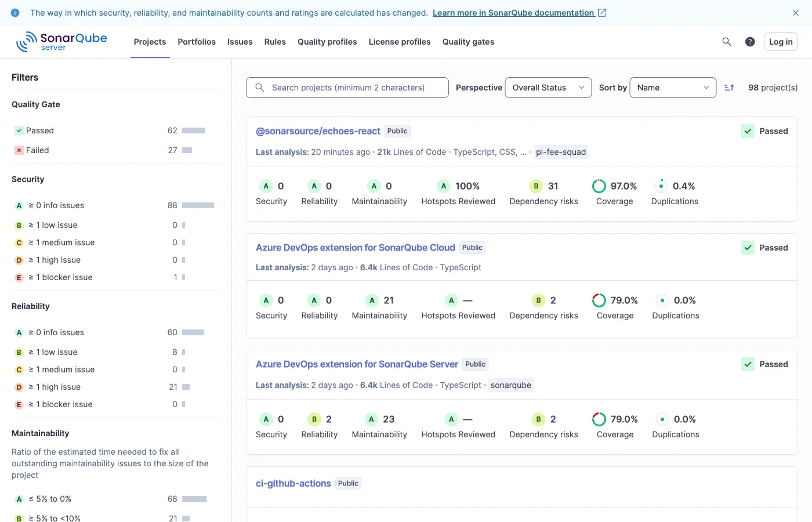Viewport: 812px width, 522px height.
Task: Switch to the Issues tab
Action: click(240, 41)
